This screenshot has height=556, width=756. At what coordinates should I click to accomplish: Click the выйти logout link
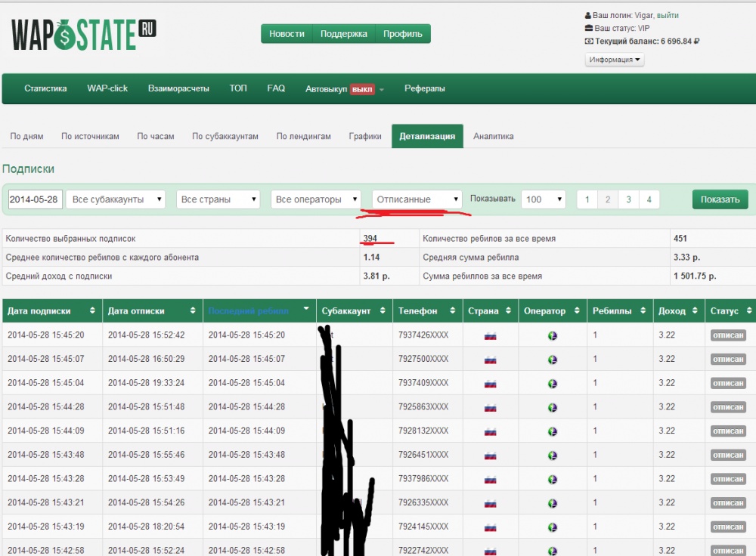tap(668, 15)
